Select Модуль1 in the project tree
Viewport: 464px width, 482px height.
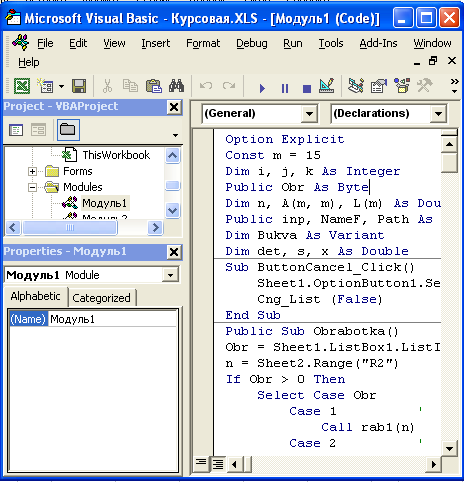(x=104, y=203)
